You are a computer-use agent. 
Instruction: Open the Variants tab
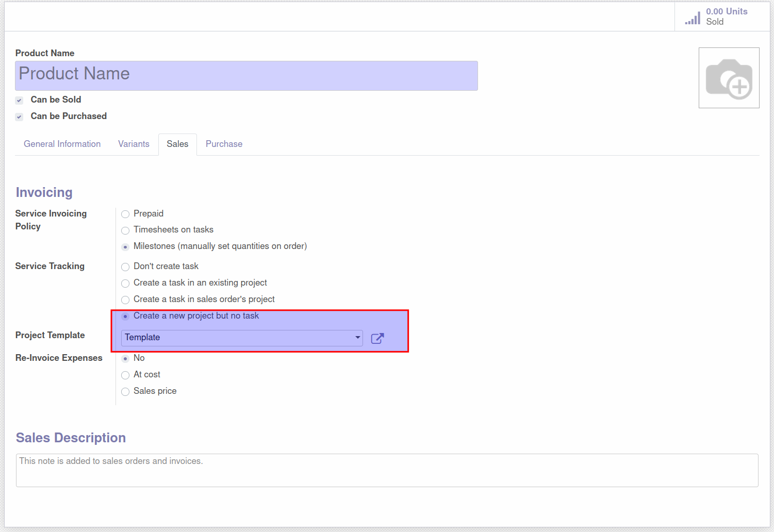point(134,144)
